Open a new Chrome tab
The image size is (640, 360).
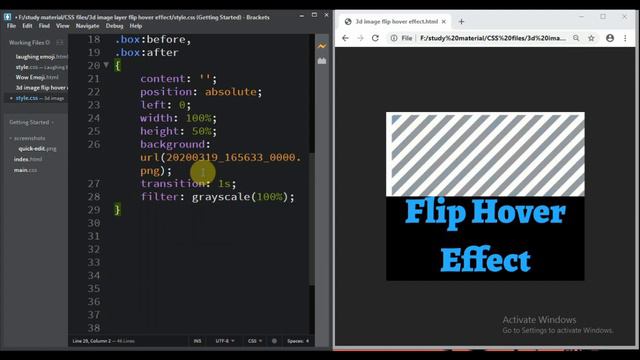click(461, 22)
